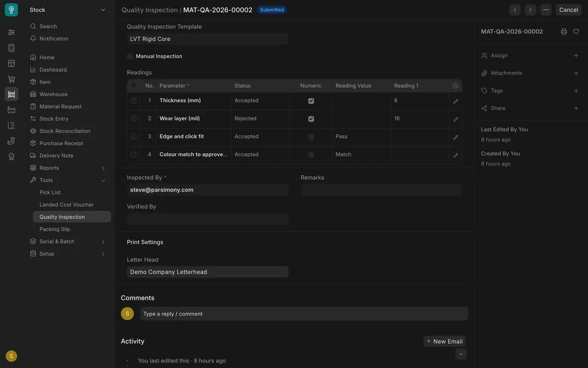The width and height of the screenshot is (588, 368).
Task: Click the edit pencil on the Thickness (mm) row
Action: [456, 101]
